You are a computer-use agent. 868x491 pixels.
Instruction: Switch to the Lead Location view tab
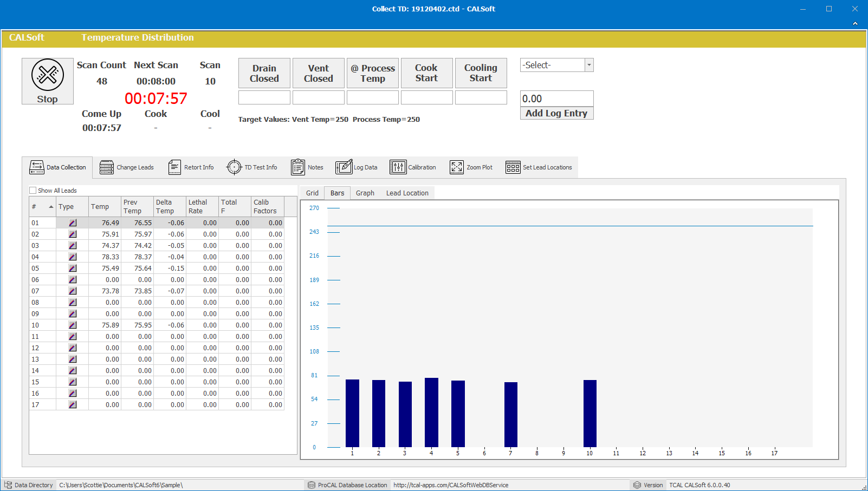407,193
